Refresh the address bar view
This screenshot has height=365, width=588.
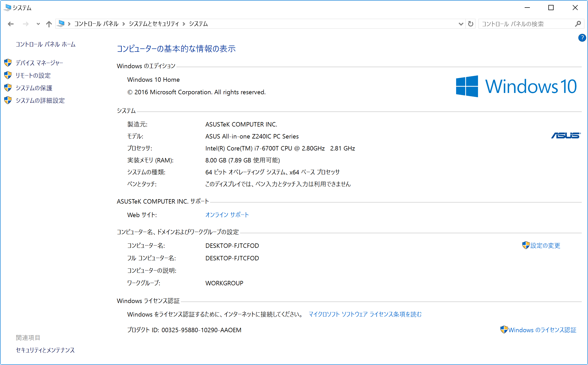tap(470, 24)
